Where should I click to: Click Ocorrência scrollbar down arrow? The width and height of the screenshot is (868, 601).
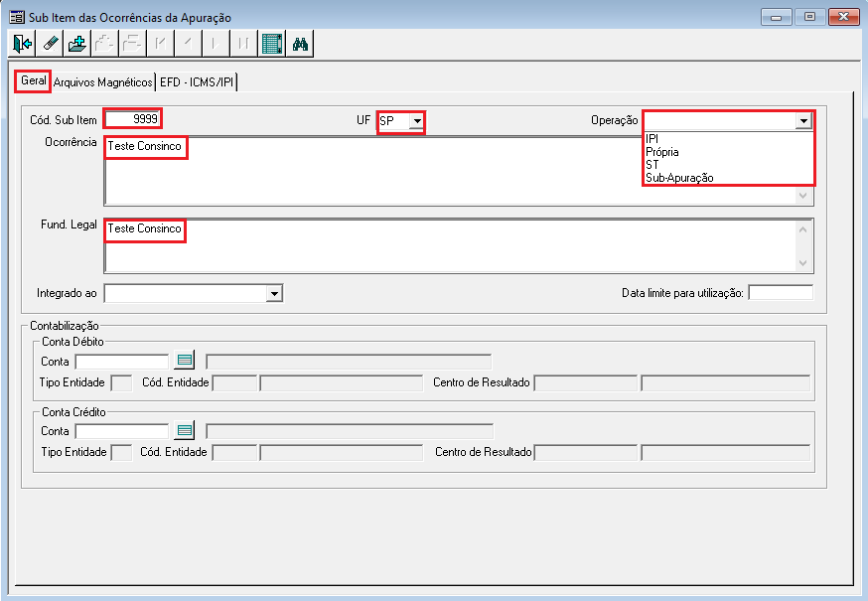[803, 196]
